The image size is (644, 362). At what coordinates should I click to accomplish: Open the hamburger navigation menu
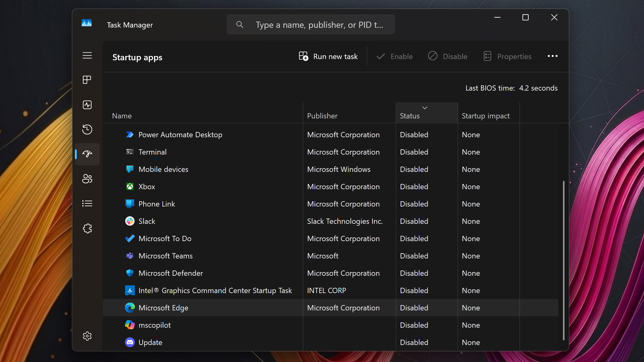click(87, 55)
